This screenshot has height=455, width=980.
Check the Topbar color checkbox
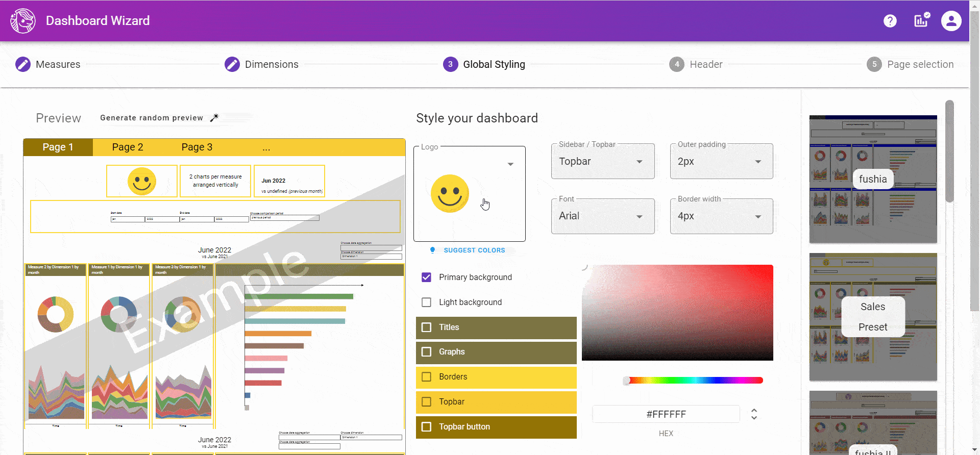[x=427, y=402]
